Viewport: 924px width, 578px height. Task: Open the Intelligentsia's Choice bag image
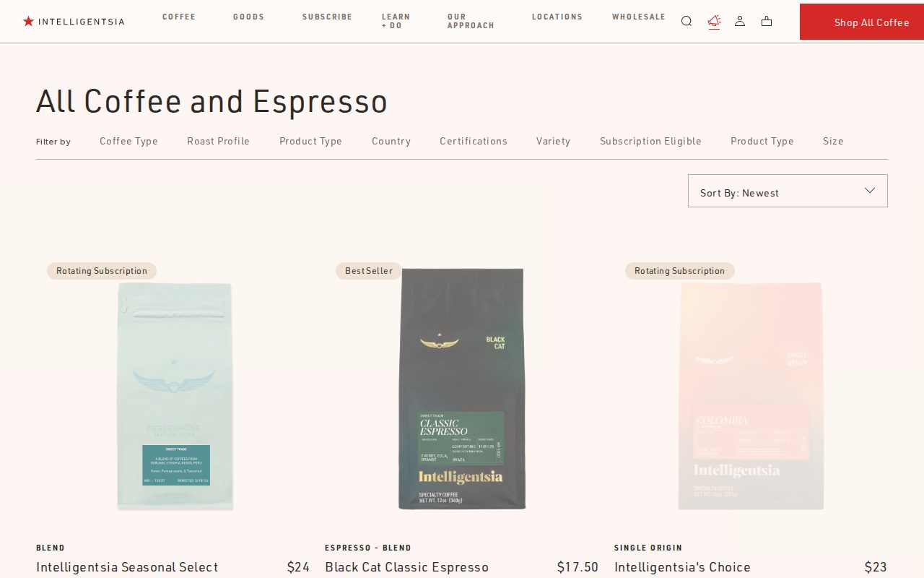751,396
